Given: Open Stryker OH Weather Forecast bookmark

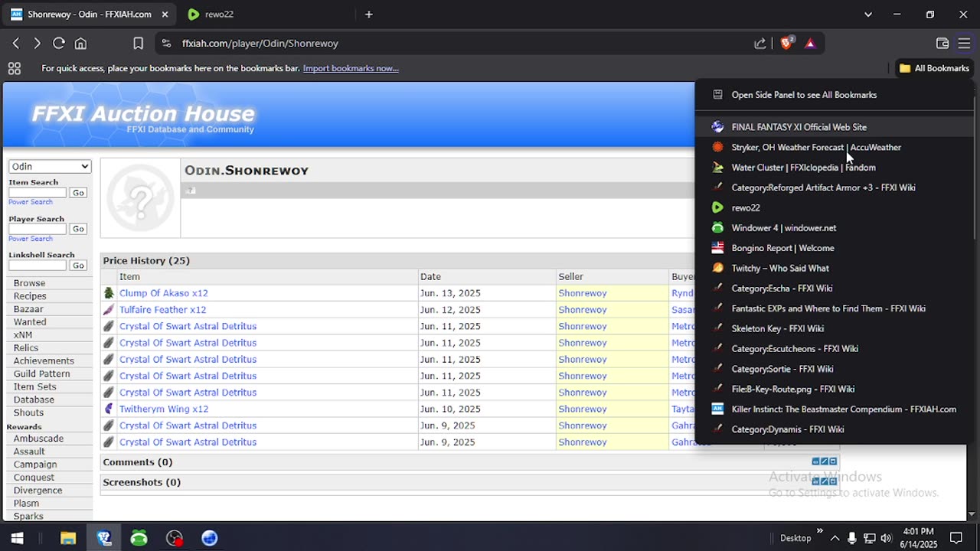Looking at the screenshot, I should pyautogui.click(x=835, y=147).
